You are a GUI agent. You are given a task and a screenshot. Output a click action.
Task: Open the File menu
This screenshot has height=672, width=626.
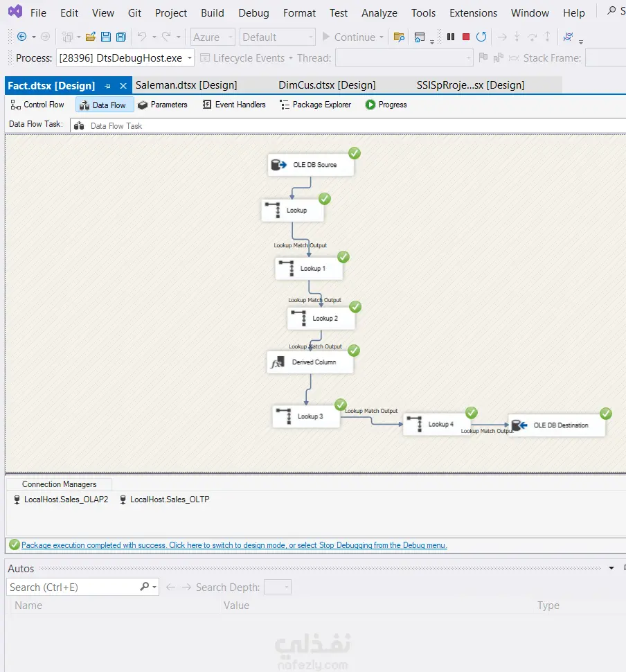click(x=38, y=13)
